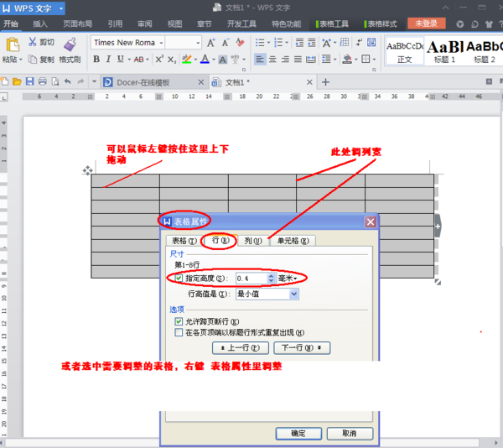503x448 pixels.
Task: Expand highlight color dropdown arrow
Action: point(195,60)
